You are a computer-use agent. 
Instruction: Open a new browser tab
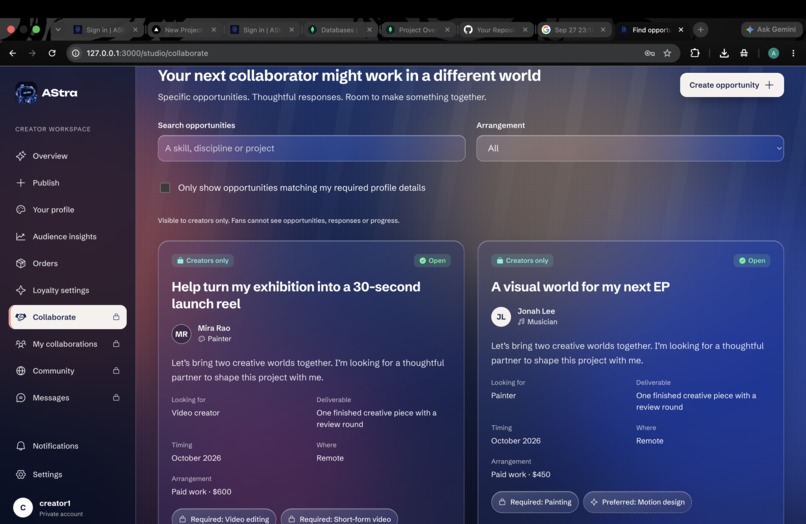[x=700, y=30]
